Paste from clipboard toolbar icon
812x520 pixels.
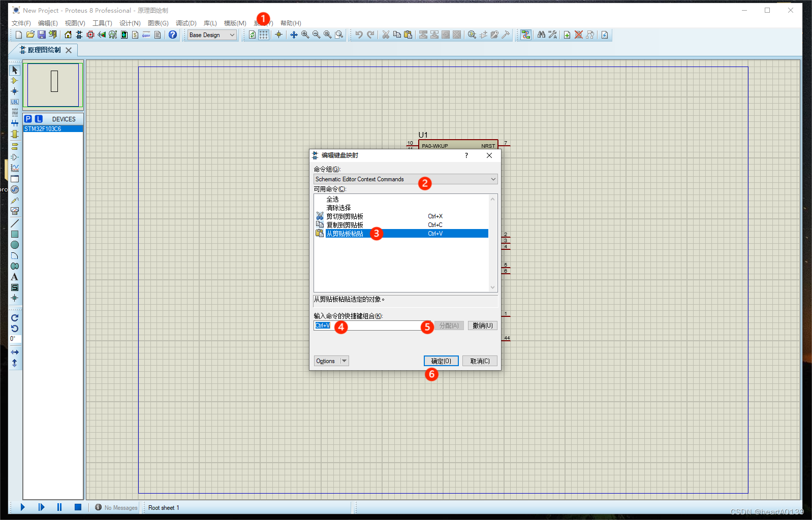coord(408,35)
